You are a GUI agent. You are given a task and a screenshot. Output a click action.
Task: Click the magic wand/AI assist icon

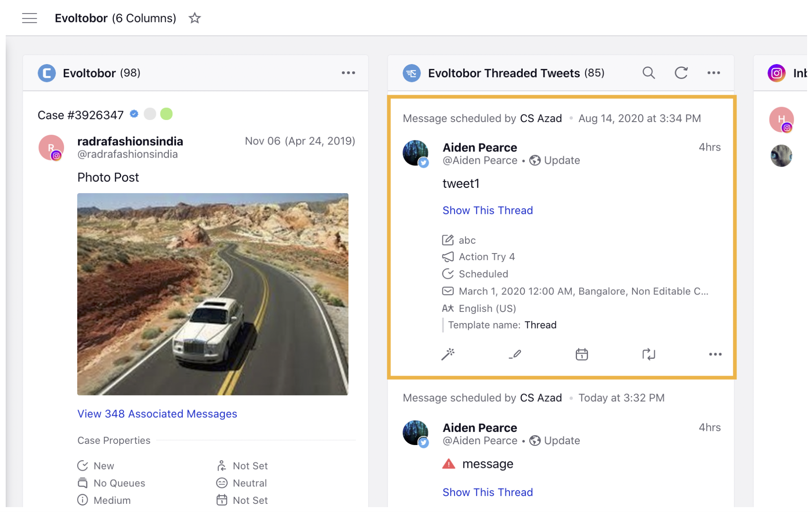point(449,354)
